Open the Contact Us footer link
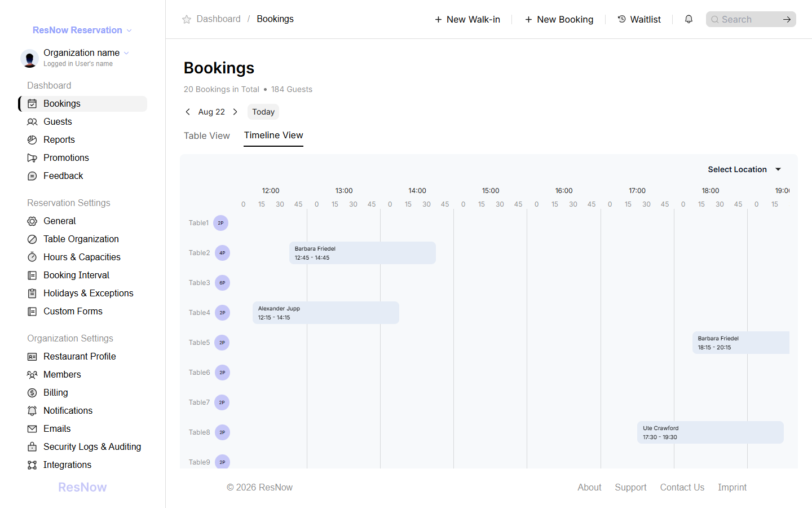This screenshot has height=508, width=812. point(682,487)
